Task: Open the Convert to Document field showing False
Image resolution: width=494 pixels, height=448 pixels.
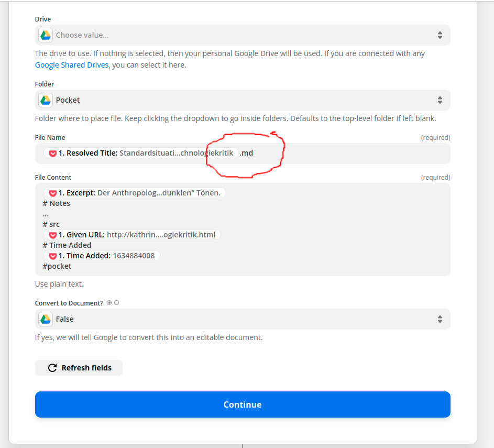Action: [243, 319]
